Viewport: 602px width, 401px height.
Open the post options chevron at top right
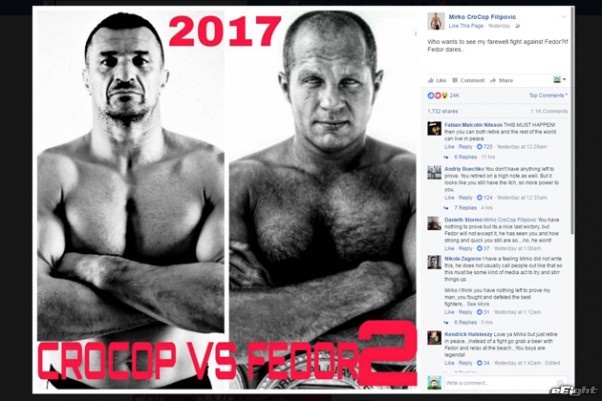coord(563,17)
